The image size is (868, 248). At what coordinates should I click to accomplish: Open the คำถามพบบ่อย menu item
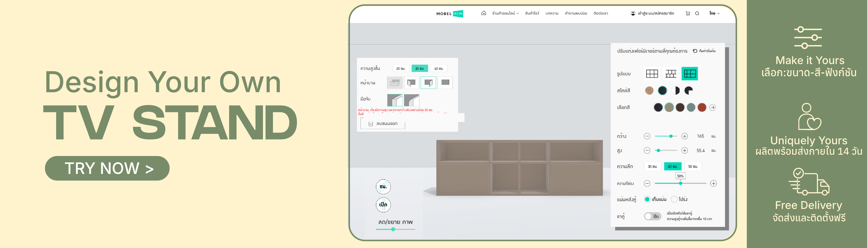(576, 13)
